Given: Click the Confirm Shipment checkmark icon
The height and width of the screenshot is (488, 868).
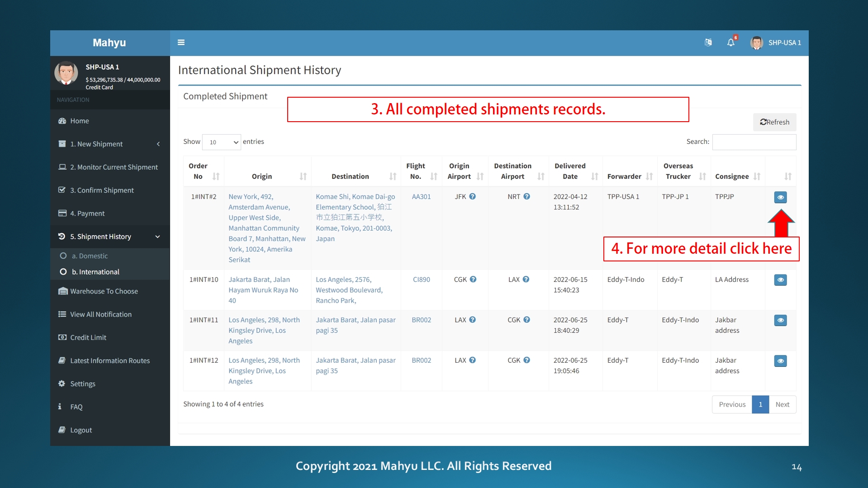Looking at the screenshot, I should 62,190.
